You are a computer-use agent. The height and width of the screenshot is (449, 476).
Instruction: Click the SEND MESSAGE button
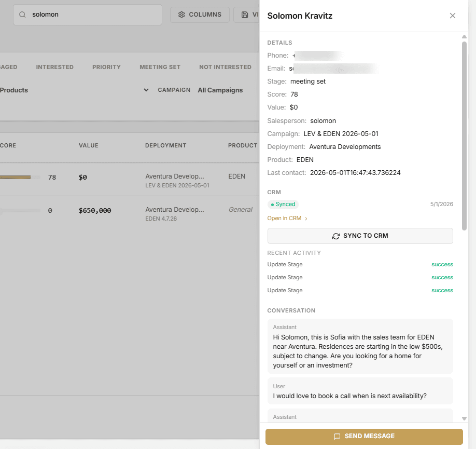point(364,437)
